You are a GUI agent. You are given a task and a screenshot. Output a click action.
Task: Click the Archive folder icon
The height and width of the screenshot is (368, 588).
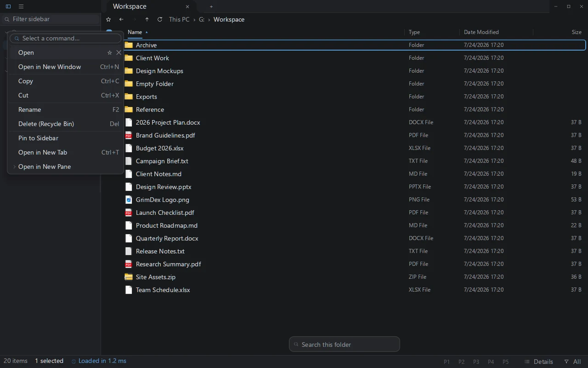coord(129,45)
